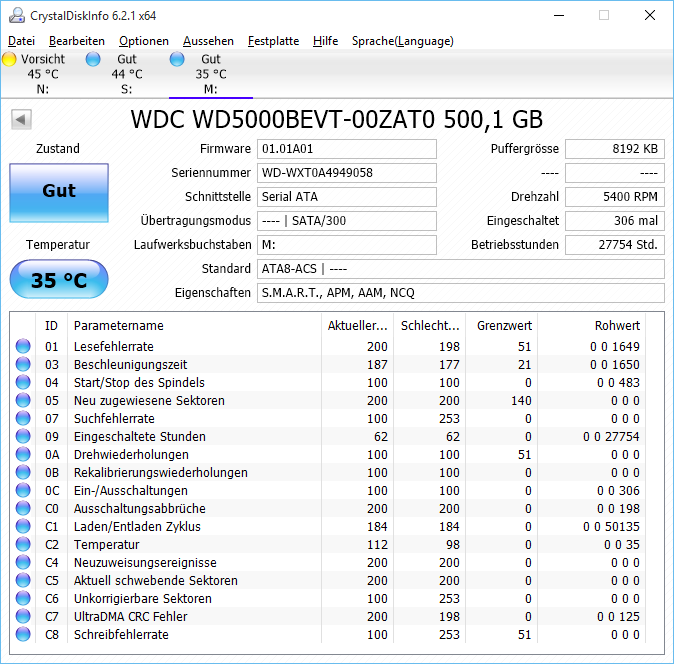This screenshot has width=674, height=664.
Task: Select the blue Gut status circle for drive M:
Action: point(177,59)
